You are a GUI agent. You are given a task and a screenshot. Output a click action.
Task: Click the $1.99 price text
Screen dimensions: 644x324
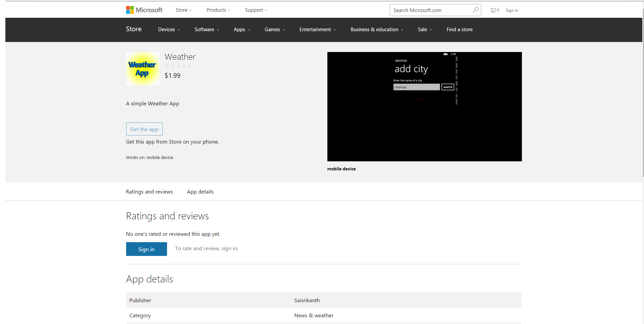point(172,76)
